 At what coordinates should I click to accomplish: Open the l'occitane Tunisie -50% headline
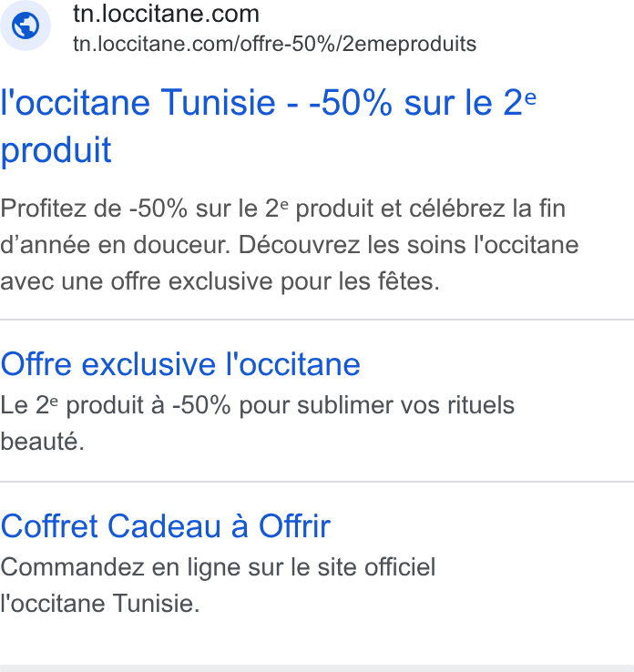click(x=269, y=126)
